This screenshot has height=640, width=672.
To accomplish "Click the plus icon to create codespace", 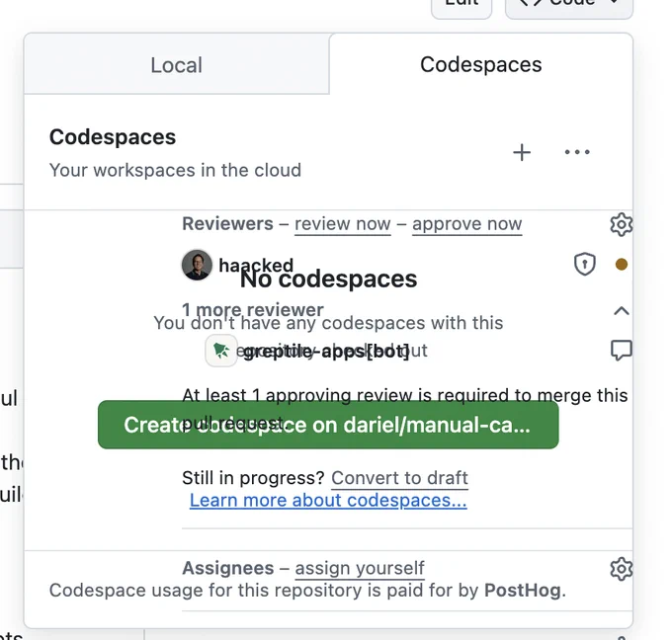I will (x=522, y=152).
